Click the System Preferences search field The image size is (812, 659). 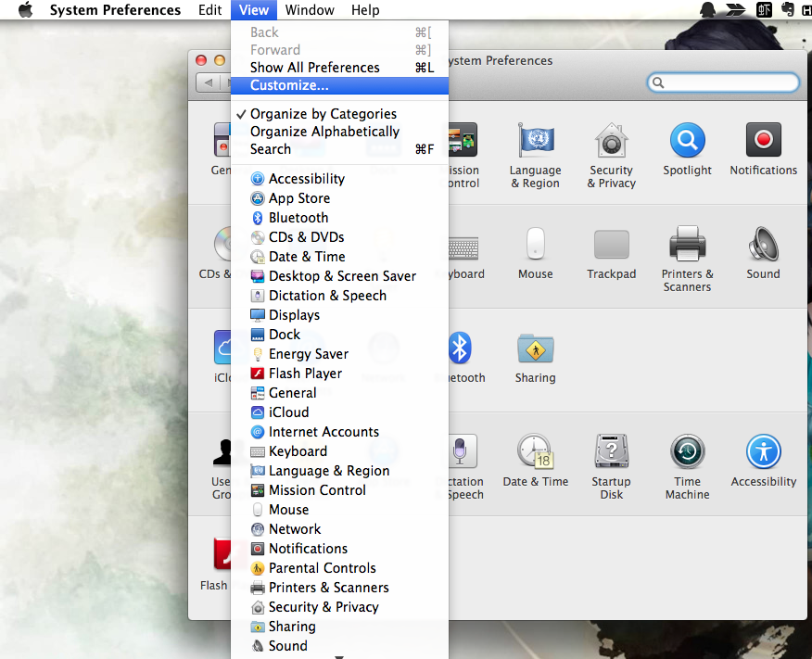[723, 82]
